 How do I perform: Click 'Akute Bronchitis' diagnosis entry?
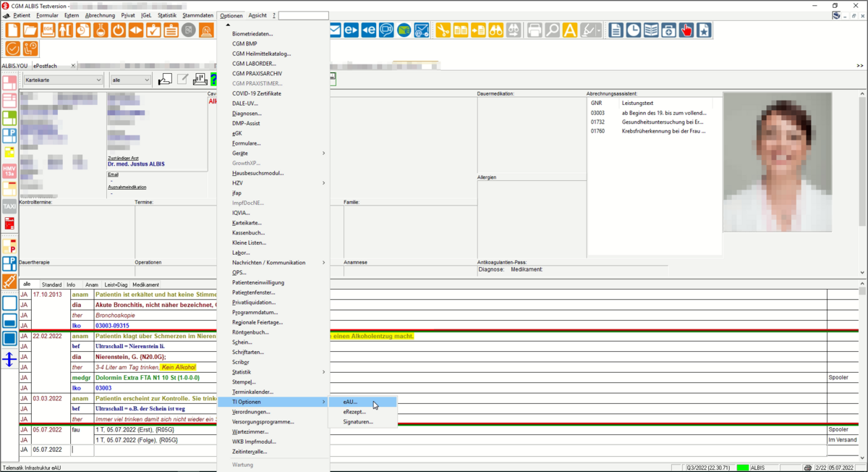tap(156, 305)
